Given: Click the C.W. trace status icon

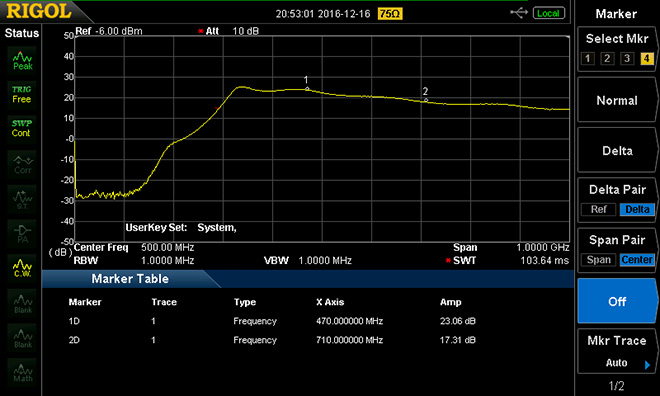Looking at the screenshot, I should pos(22,268).
